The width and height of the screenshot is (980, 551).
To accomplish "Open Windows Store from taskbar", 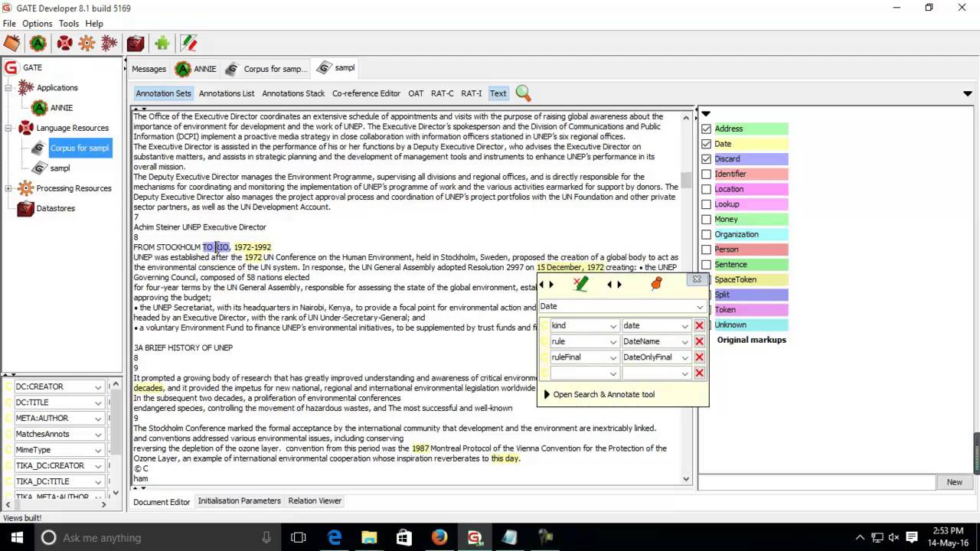I will (404, 537).
